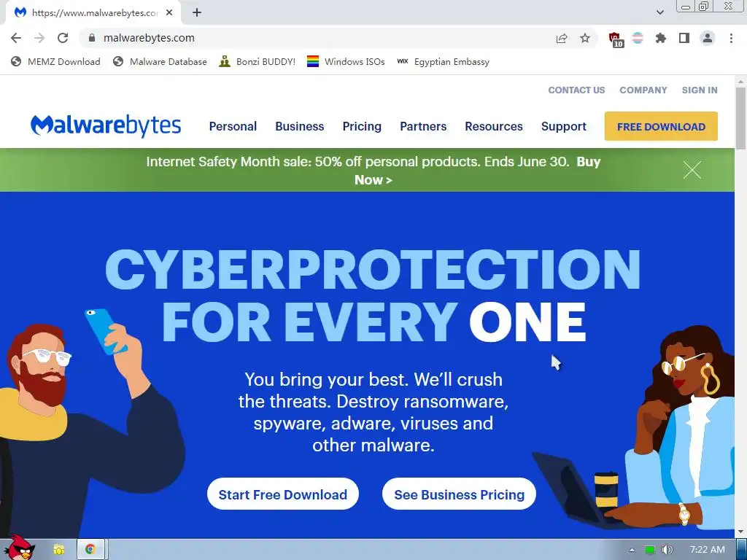The width and height of the screenshot is (747, 560).
Task: Click the uBlock extension icon with badge 10
Action: point(616,39)
